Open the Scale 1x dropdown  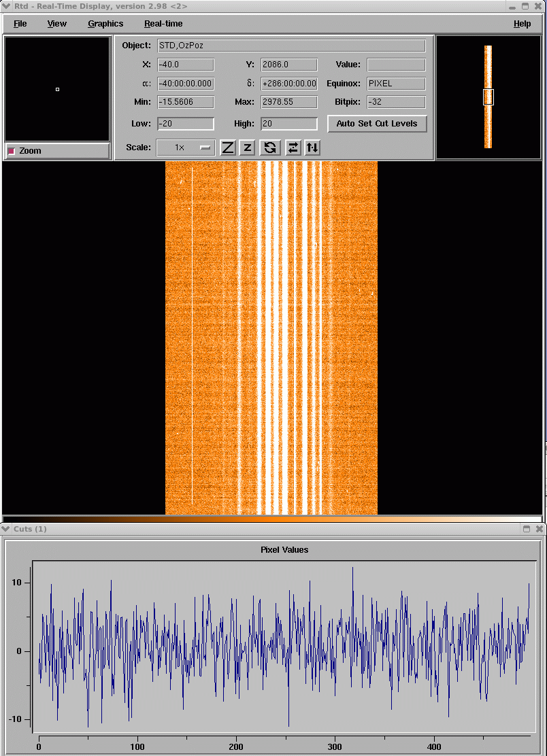click(186, 148)
